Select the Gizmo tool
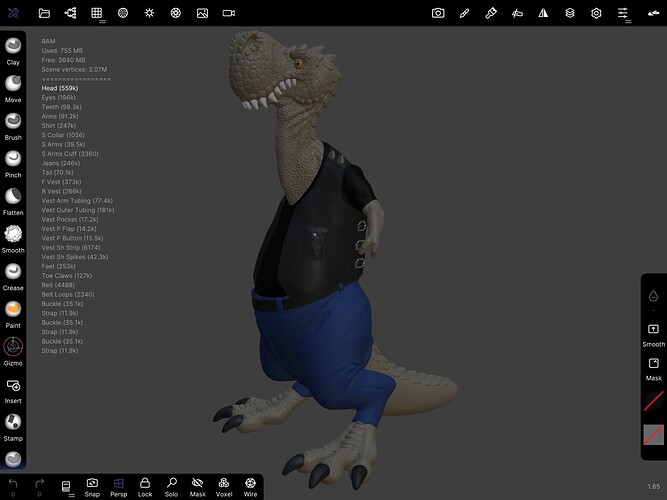 coord(13,352)
